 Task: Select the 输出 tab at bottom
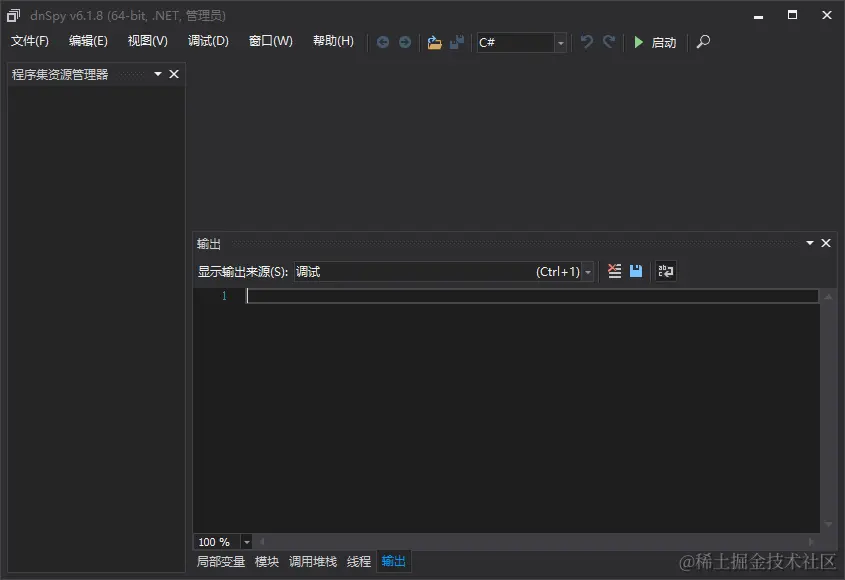click(x=393, y=562)
